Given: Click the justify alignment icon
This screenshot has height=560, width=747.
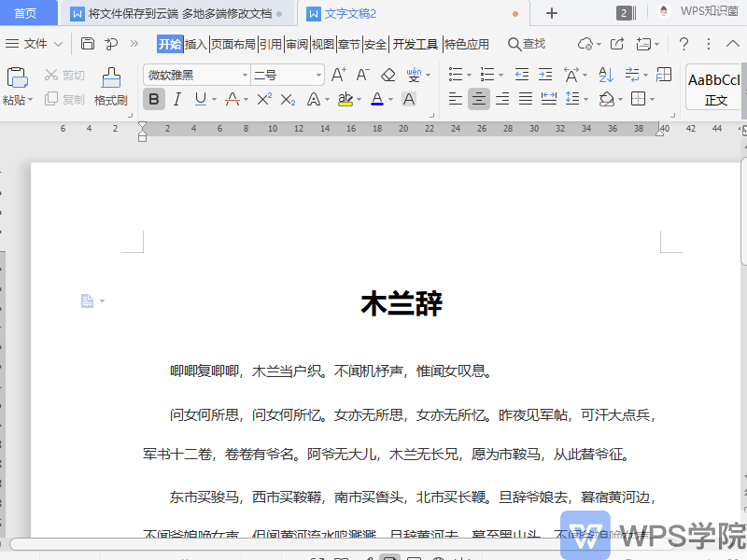Looking at the screenshot, I should click(526, 99).
